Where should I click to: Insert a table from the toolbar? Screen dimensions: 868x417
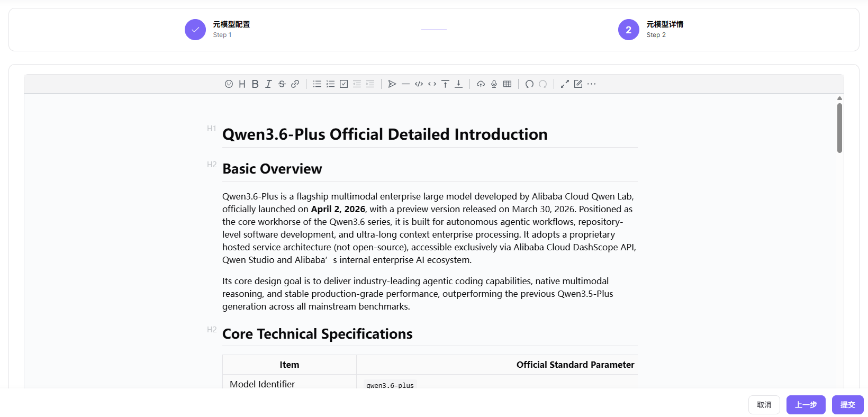coord(507,84)
